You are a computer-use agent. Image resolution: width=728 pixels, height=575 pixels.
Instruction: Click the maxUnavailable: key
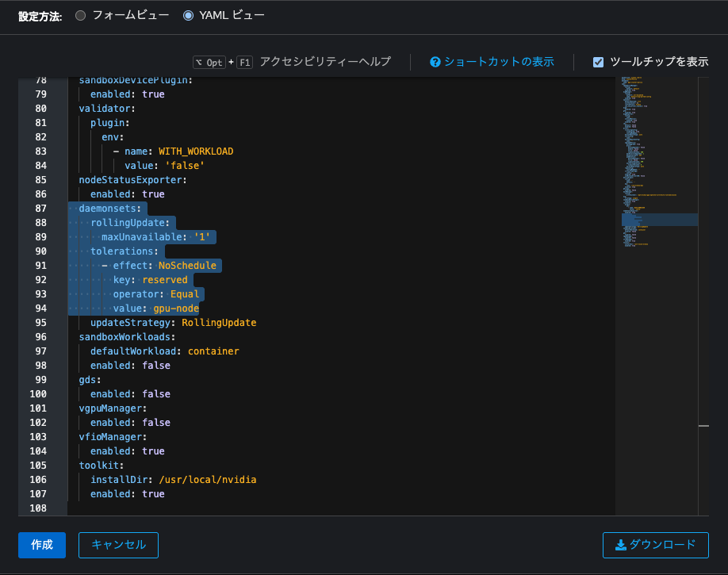[144, 237]
